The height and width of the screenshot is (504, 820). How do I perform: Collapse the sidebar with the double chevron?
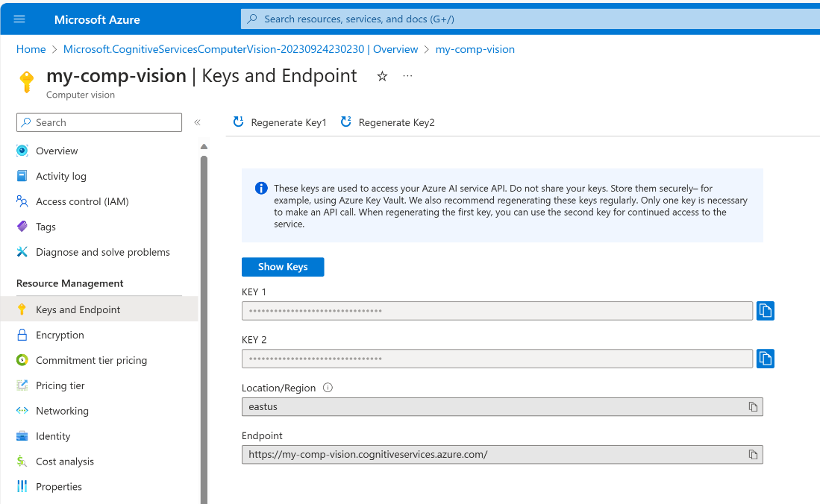tap(197, 122)
